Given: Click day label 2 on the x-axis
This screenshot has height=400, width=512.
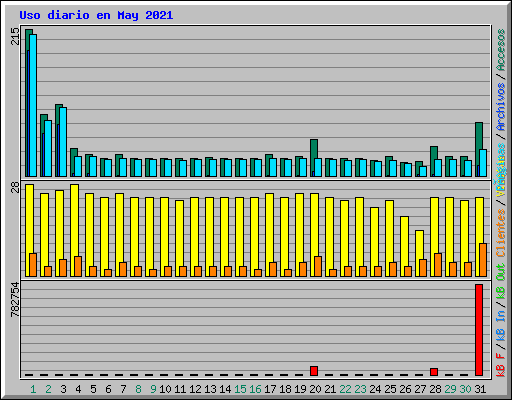Looking at the screenshot, I should point(48,389).
